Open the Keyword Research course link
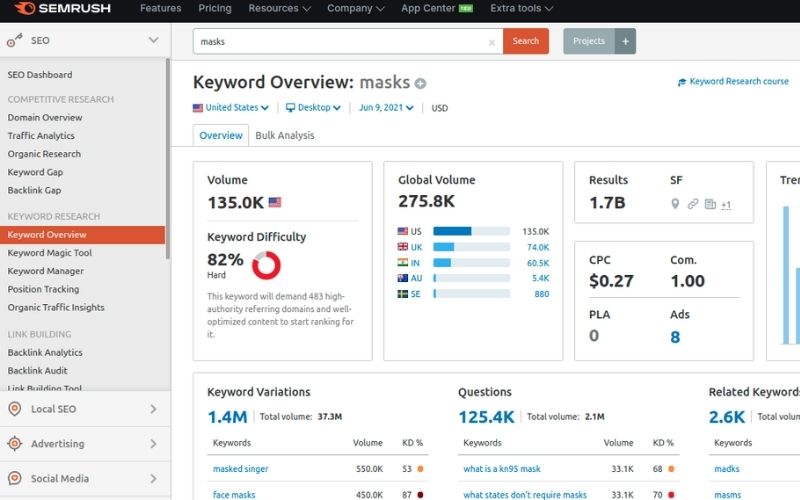Image resolution: width=800 pixels, height=500 pixels. click(739, 82)
